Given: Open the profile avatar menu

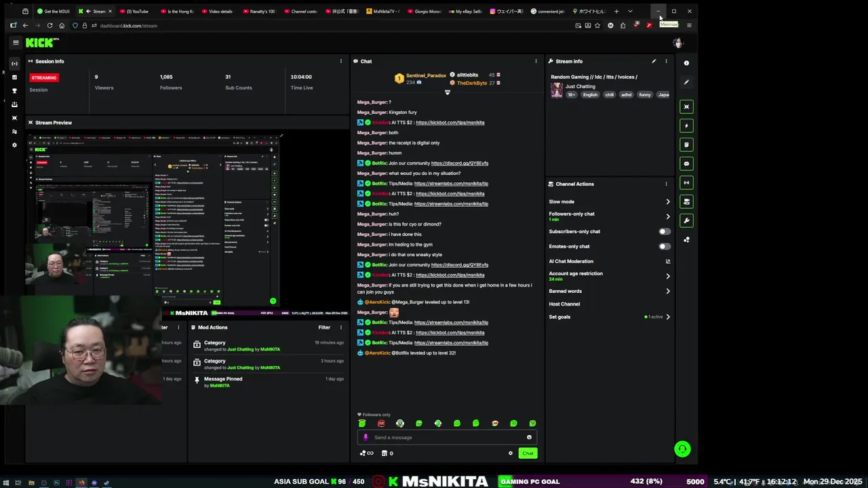Looking at the screenshot, I should click(x=677, y=43).
